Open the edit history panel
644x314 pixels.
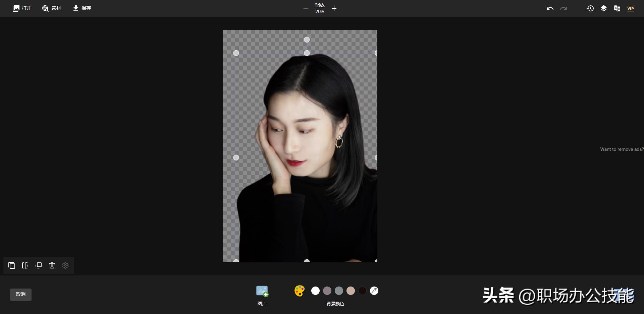pos(590,8)
